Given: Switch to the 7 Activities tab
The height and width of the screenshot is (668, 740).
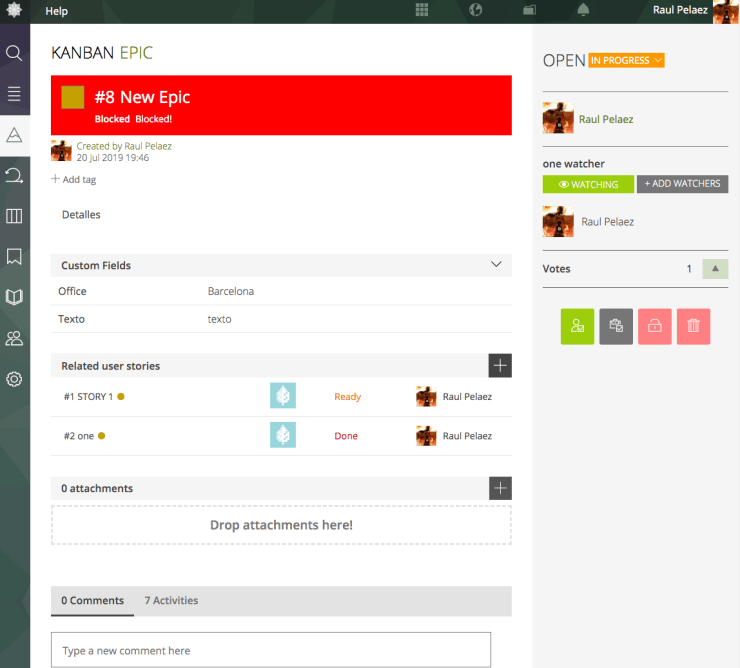Looking at the screenshot, I should coord(171,601).
